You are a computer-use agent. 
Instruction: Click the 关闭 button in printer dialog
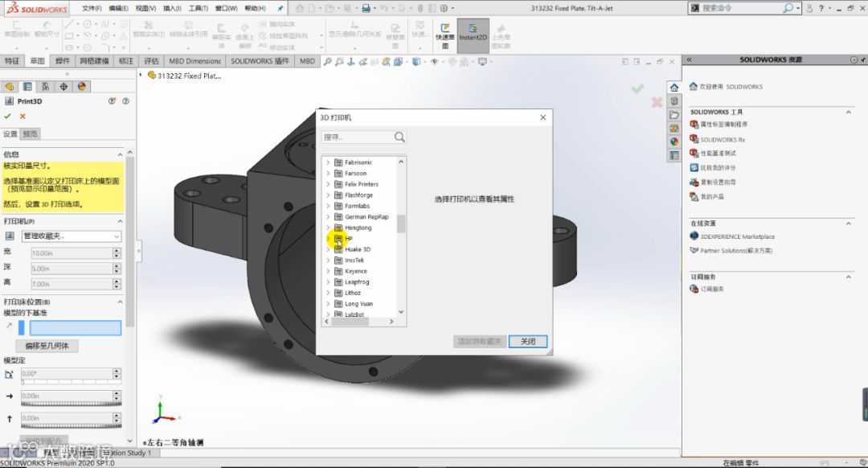point(527,341)
